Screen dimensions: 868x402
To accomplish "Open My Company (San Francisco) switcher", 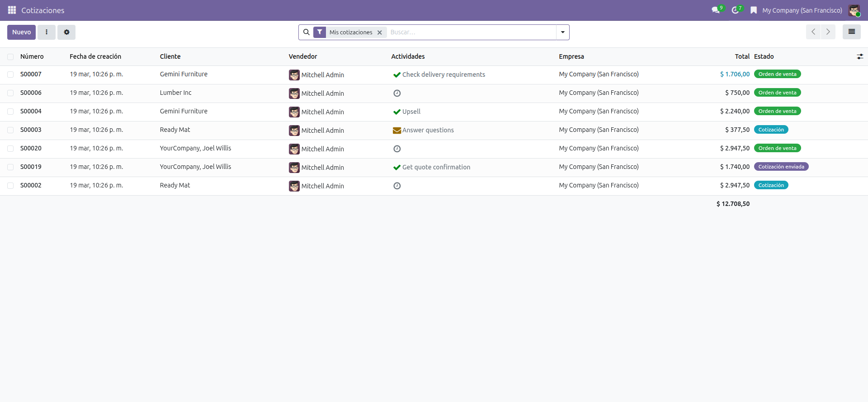I will coord(802,10).
